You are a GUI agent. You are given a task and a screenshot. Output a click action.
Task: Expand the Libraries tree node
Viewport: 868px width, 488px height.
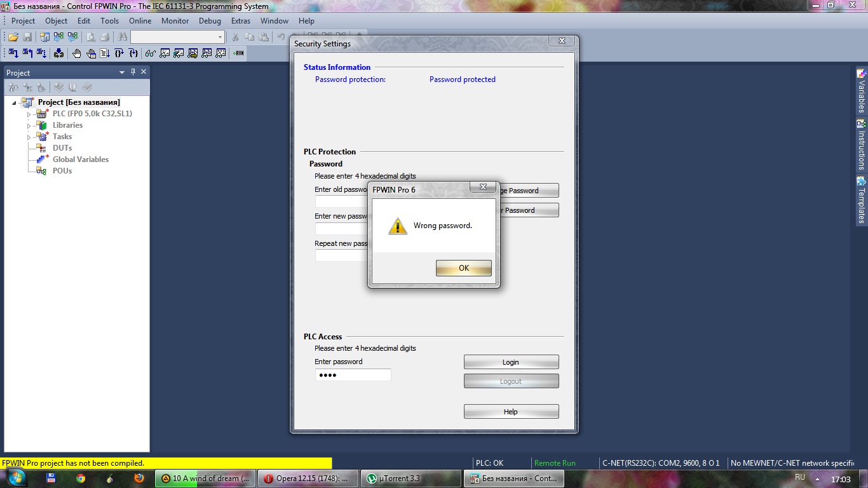tap(29, 126)
